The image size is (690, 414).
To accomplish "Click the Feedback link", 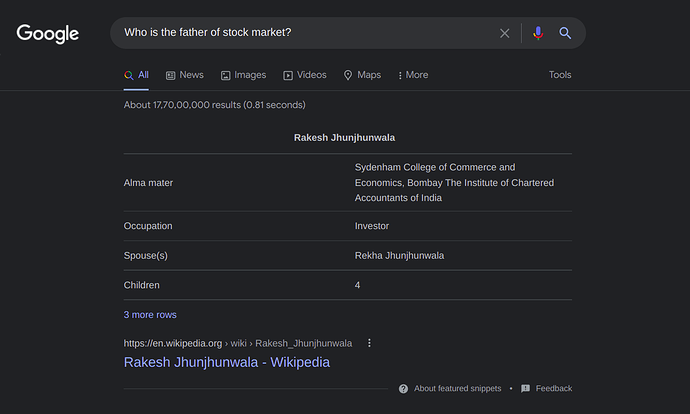I will click(x=547, y=388).
